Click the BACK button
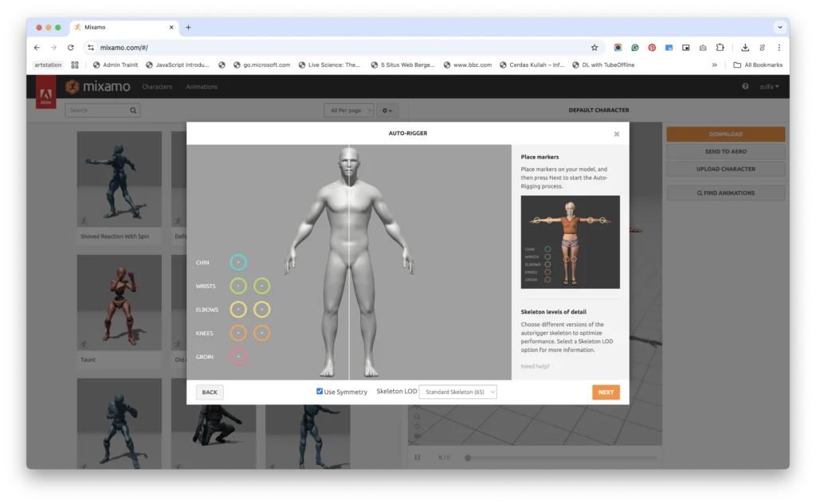Screen dimensions: 816x504 tap(210, 392)
